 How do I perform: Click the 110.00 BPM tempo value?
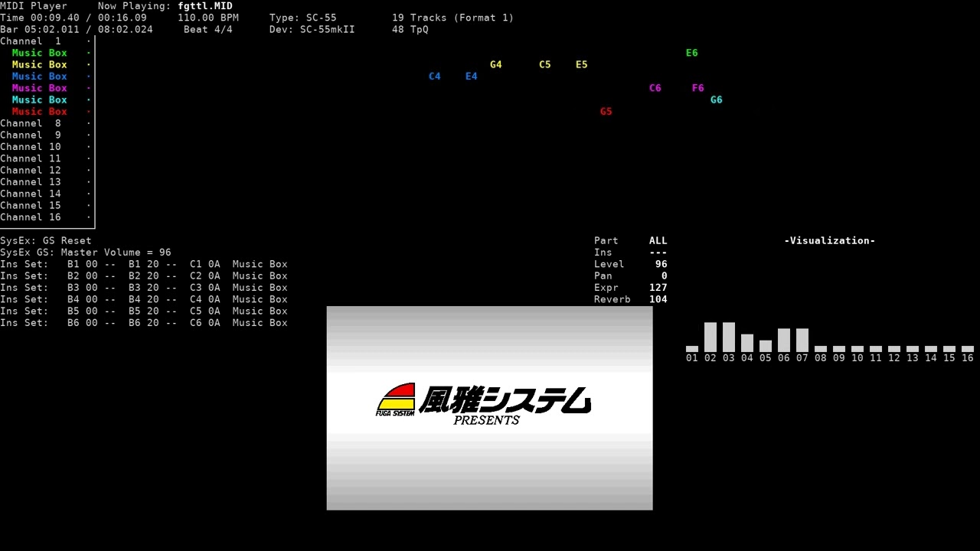pos(208,18)
